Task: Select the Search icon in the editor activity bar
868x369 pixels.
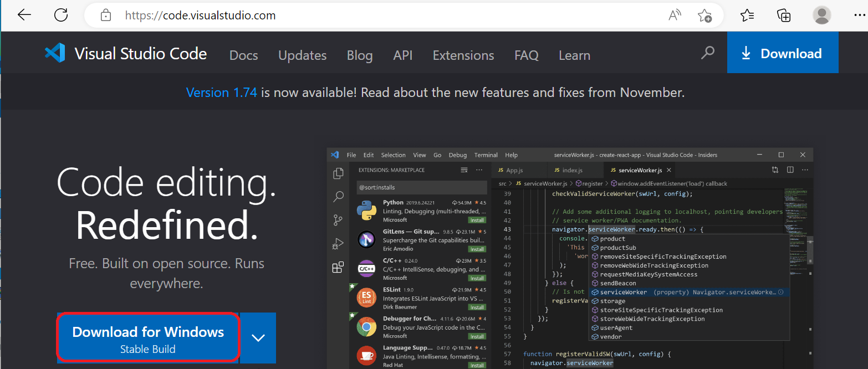Action: 338,197
